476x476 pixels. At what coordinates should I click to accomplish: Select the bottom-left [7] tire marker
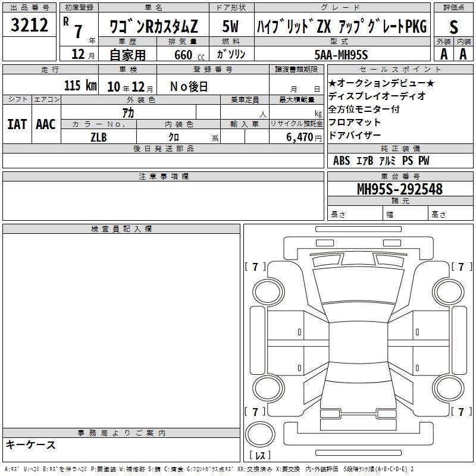coord(255,412)
